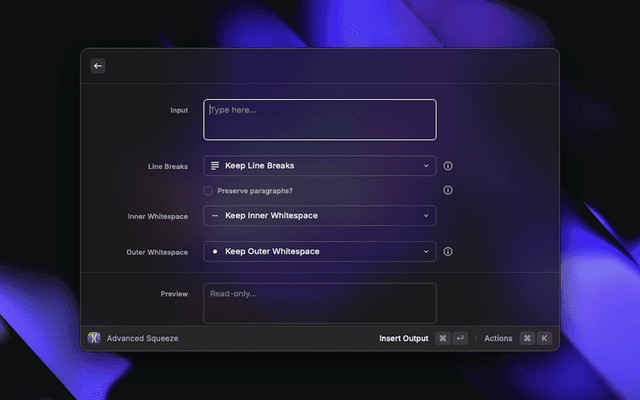Open the Actions menu
The image size is (640, 400).
pos(498,338)
